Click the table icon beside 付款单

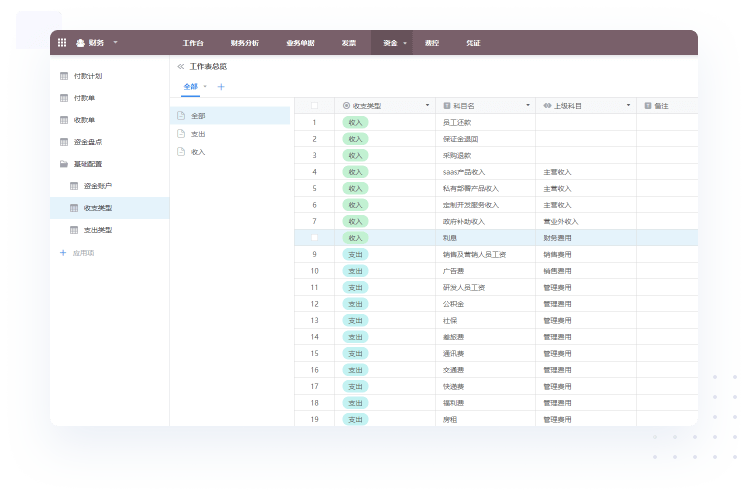(x=64, y=98)
